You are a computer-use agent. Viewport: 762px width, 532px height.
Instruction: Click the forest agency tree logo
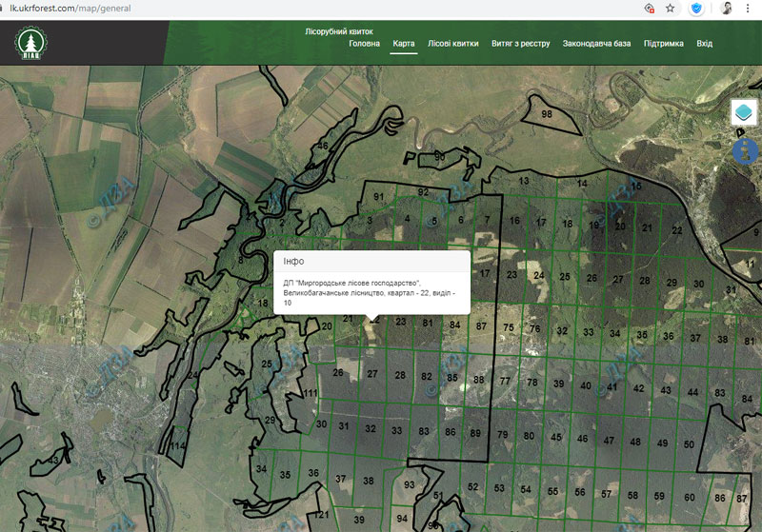click(30, 43)
